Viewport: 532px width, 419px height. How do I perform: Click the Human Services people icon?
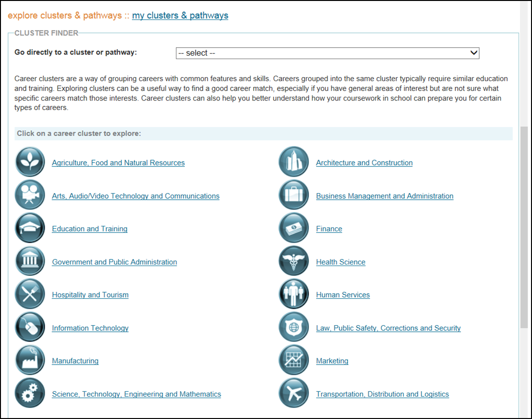[294, 294]
